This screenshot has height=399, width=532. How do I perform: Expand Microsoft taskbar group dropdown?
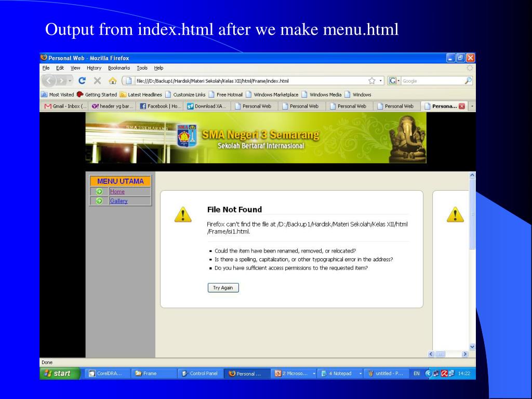(x=314, y=373)
